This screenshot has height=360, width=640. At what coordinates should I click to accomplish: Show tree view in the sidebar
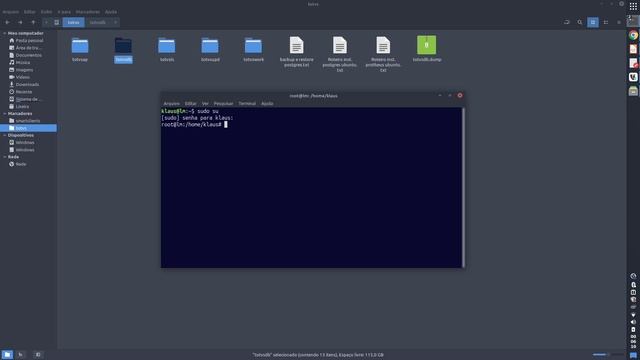(x=20, y=355)
